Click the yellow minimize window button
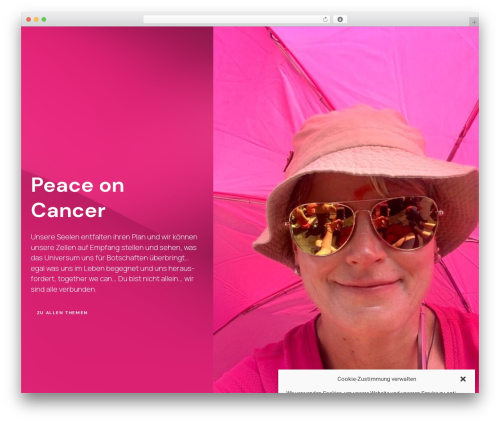This screenshot has height=423, width=500. (36, 20)
